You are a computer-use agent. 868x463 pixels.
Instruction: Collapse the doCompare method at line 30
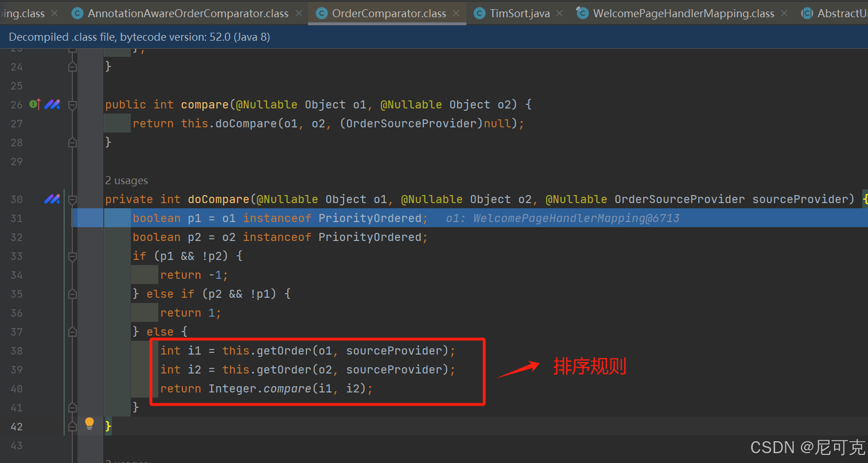click(72, 199)
